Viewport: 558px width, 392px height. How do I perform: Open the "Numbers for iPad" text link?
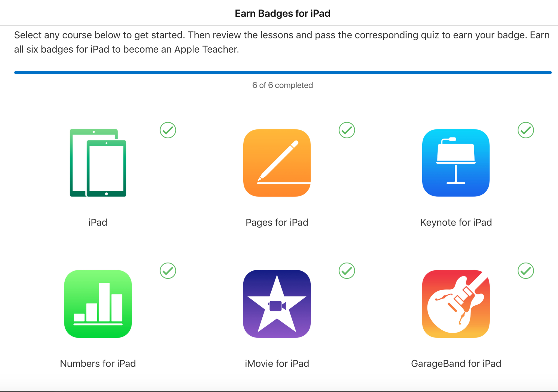coord(98,364)
